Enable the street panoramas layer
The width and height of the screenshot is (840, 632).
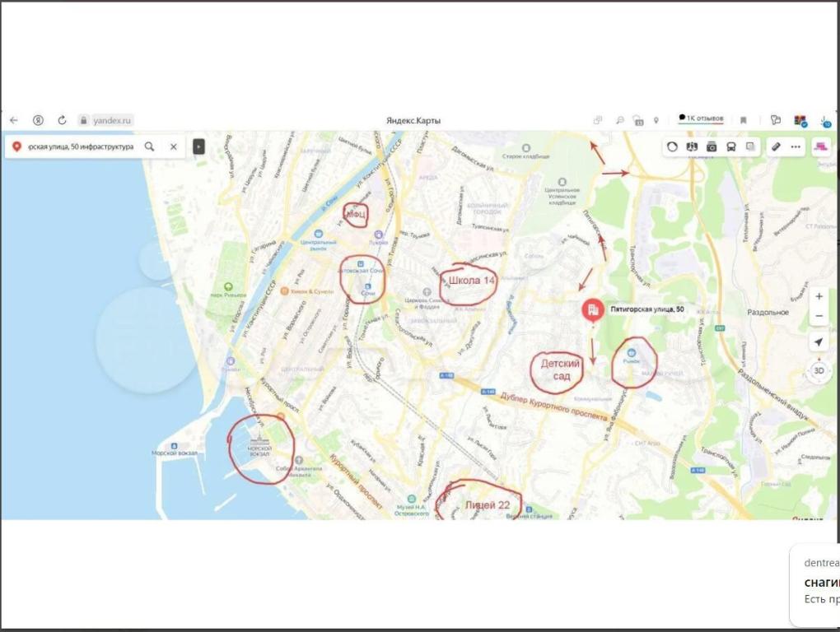tap(712, 146)
